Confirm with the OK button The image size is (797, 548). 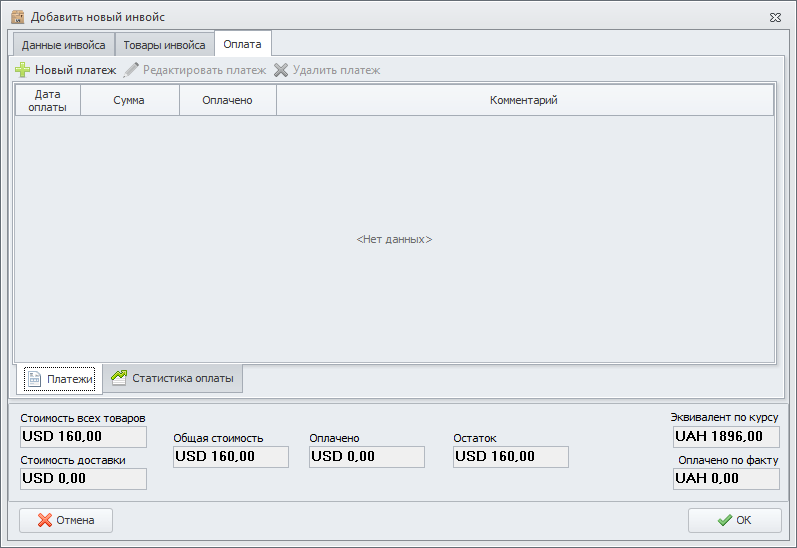click(x=734, y=520)
